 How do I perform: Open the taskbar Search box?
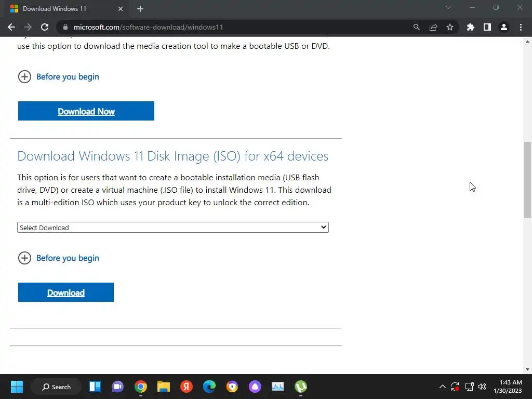click(x=56, y=387)
